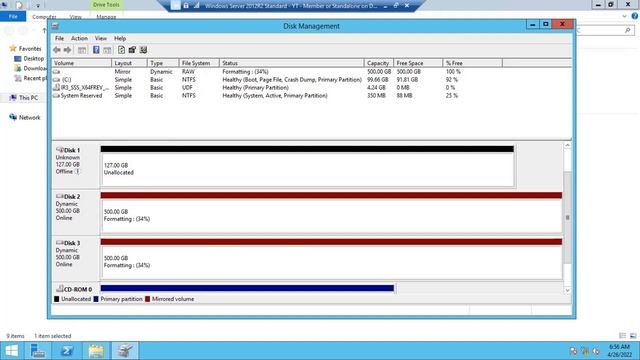Open the View menu in Disk Management
Image resolution: width=640 pixels, height=360 pixels.
tap(100, 38)
